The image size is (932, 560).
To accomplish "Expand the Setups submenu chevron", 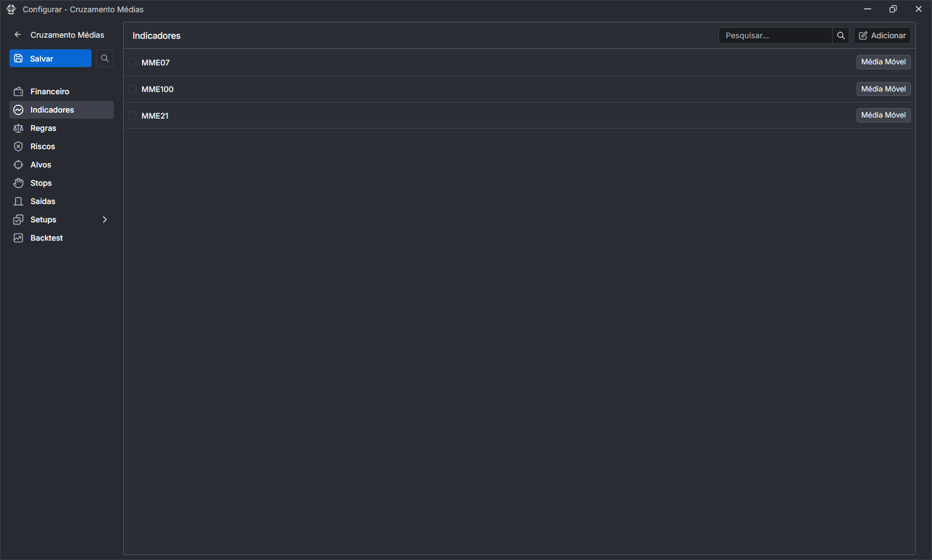I will [104, 220].
